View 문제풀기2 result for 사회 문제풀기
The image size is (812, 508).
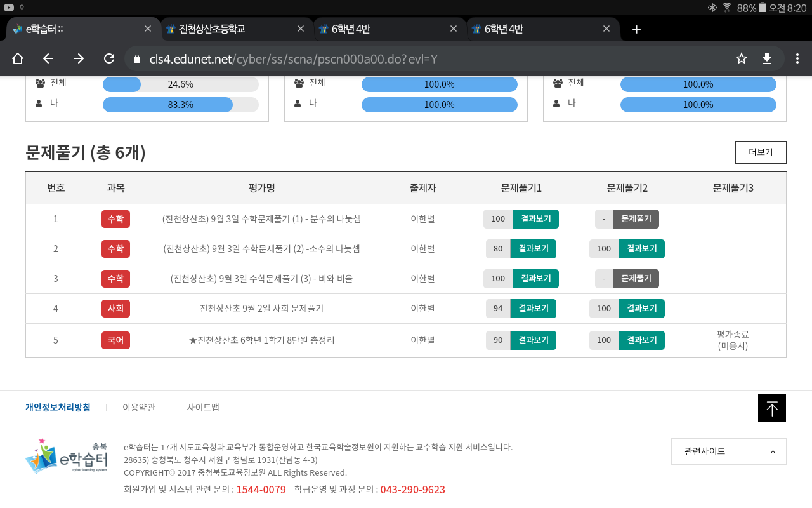point(642,309)
